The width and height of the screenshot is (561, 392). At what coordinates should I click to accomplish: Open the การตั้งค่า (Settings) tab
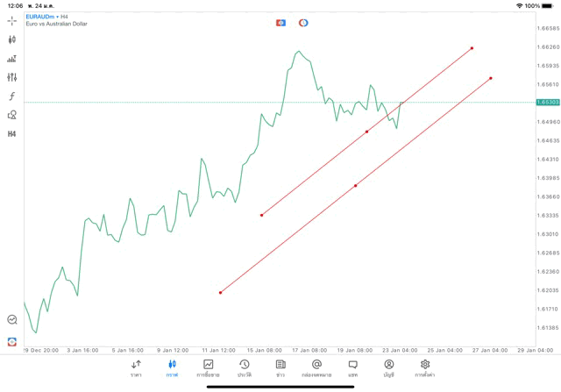pyautogui.click(x=425, y=368)
